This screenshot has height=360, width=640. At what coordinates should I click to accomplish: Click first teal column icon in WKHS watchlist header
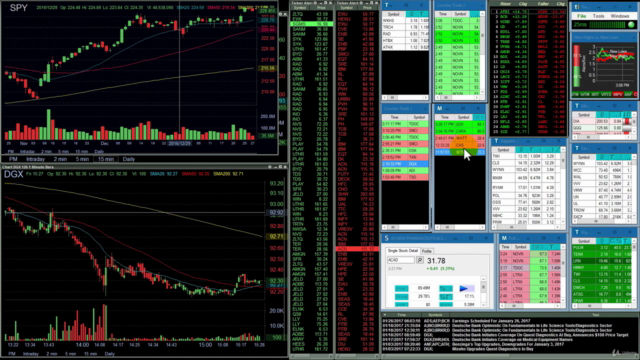tap(412, 14)
